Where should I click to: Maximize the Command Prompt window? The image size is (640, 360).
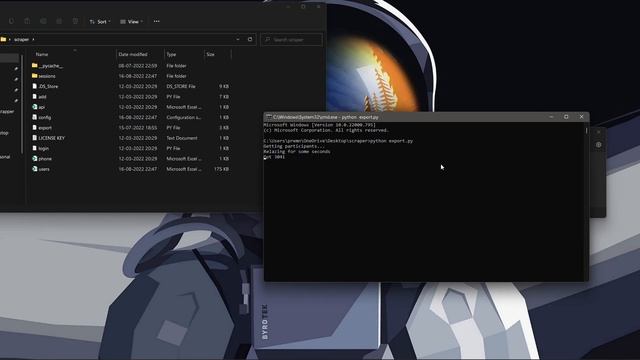(566, 117)
